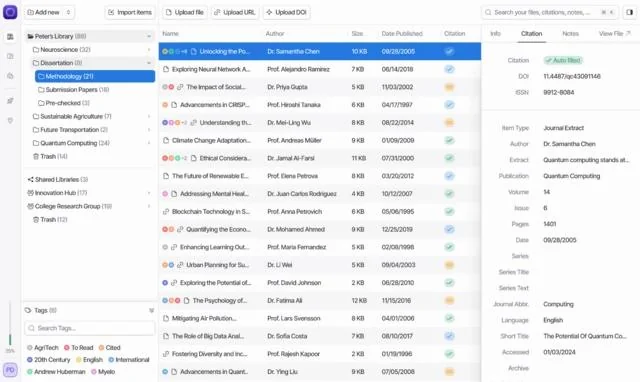Click the shield icon in left sidebar
640x382 pixels.
click(10, 120)
